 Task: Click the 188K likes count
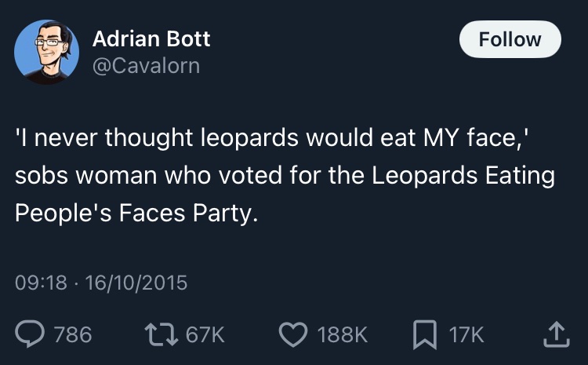(x=343, y=335)
